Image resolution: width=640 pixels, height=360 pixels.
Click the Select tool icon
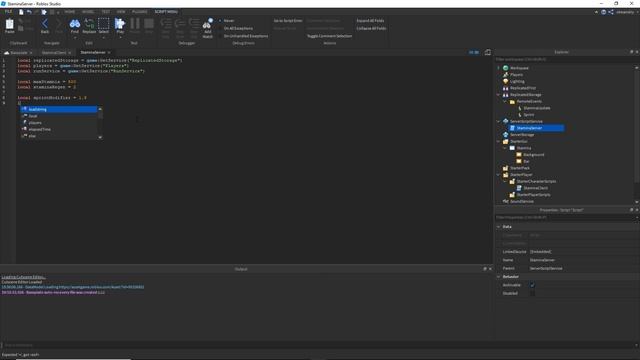click(x=104, y=24)
